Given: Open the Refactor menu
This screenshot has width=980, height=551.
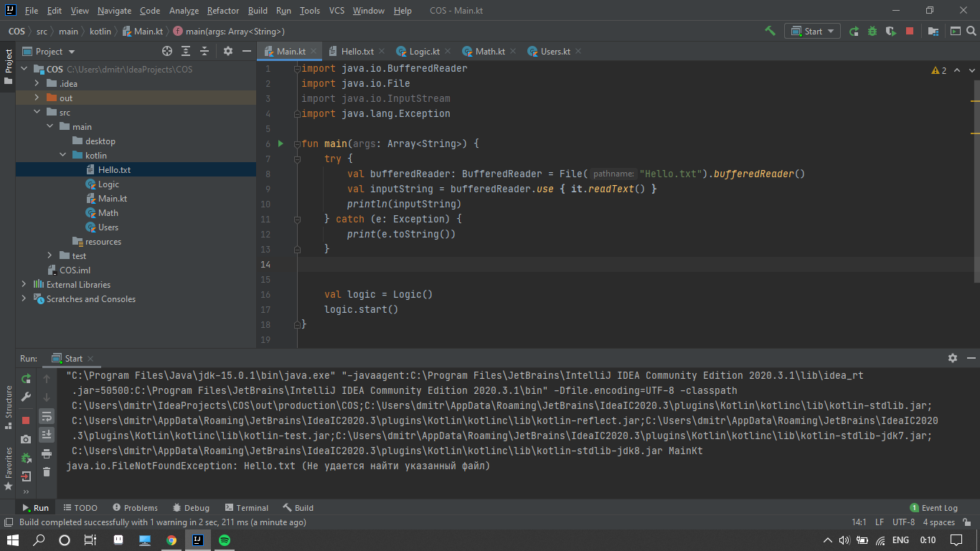Looking at the screenshot, I should (223, 11).
